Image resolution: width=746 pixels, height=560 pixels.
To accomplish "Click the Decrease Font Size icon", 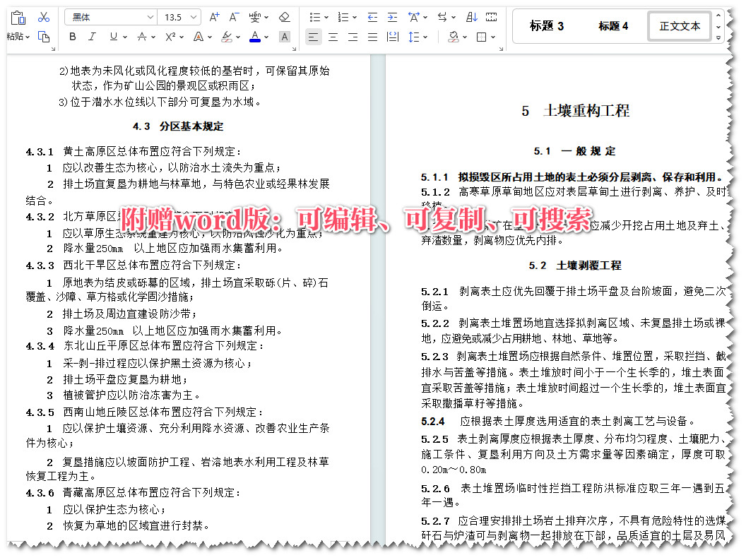I will tap(233, 16).
